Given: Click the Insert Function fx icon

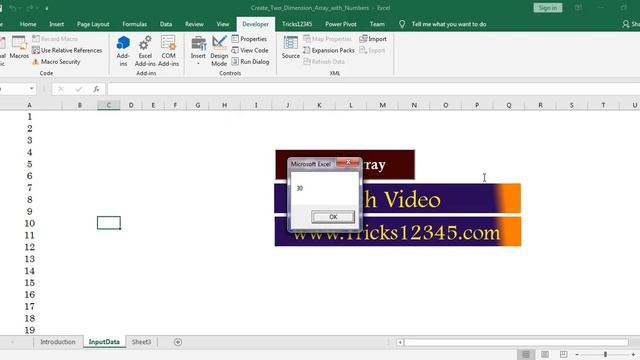Looking at the screenshot, I should pyautogui.click(x=96, y=89).
